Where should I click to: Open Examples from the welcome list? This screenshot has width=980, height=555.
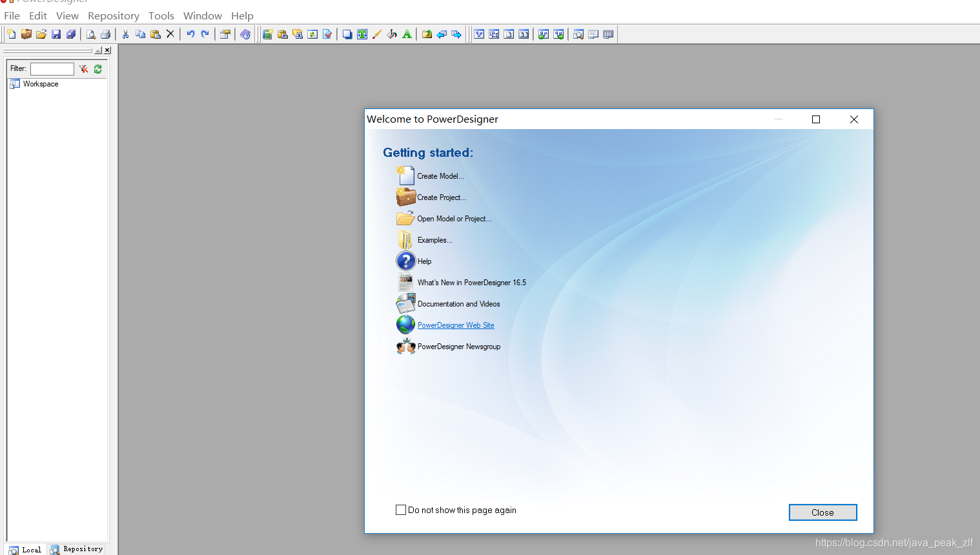434,240
